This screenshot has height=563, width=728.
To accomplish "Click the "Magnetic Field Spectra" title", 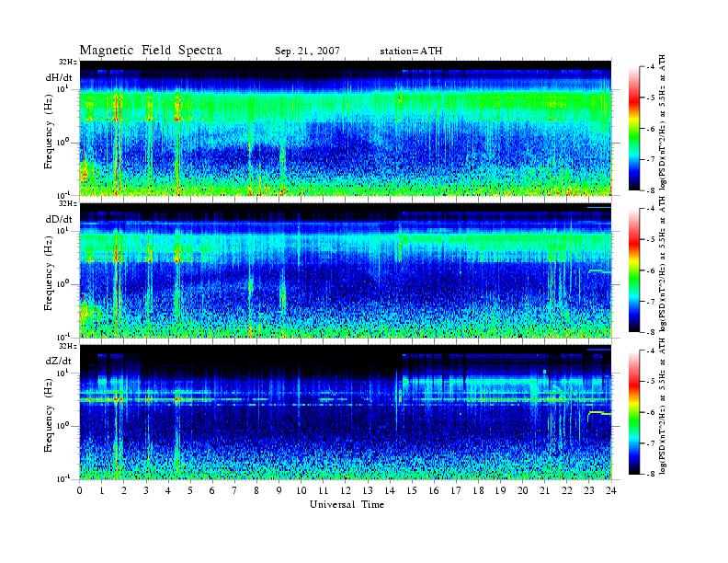I will [x=151, y=51].
